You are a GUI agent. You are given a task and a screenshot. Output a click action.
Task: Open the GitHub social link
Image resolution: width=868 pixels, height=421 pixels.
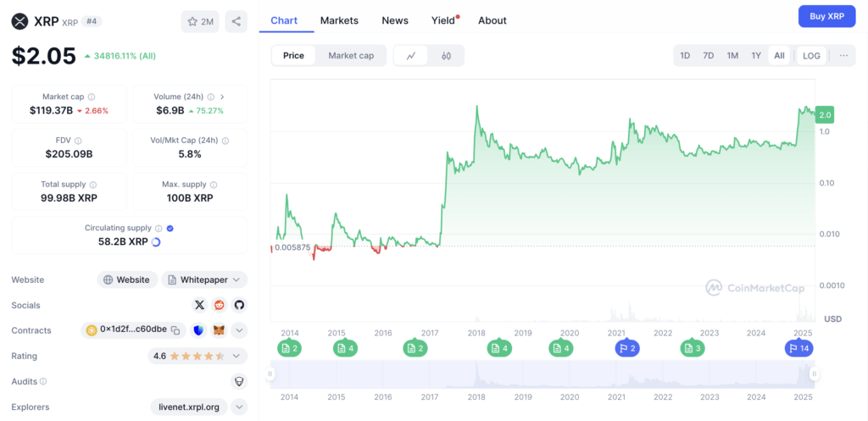(x=238, y=305)
